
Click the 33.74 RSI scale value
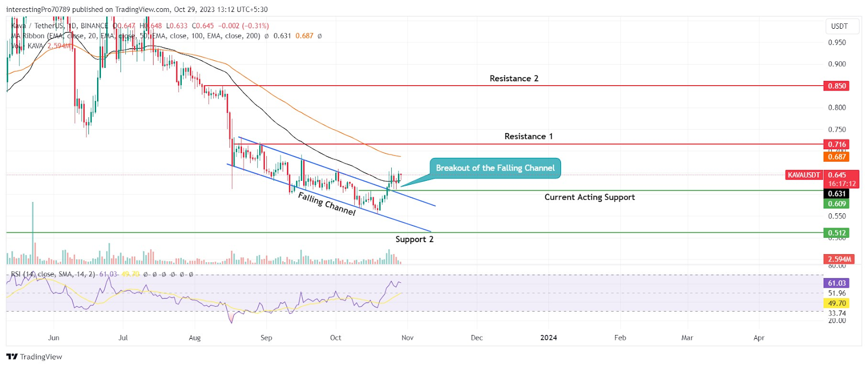[x=837, y=313]
